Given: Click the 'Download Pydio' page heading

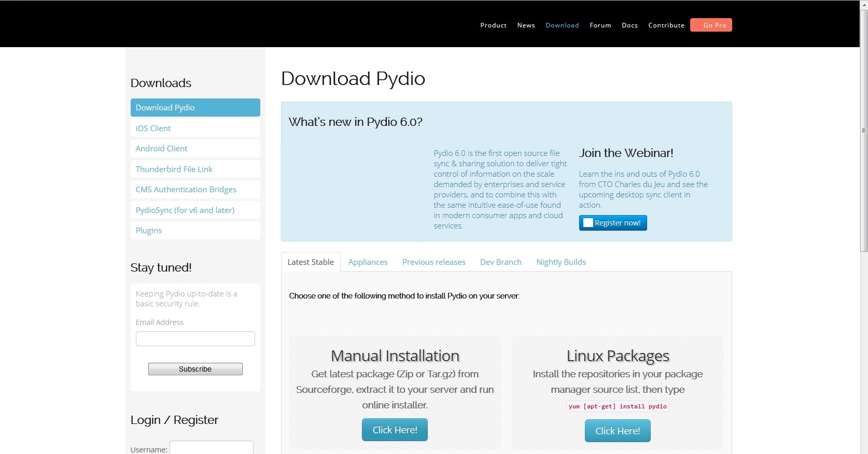Looking at the screenshot, I should [x=353, y=79].
